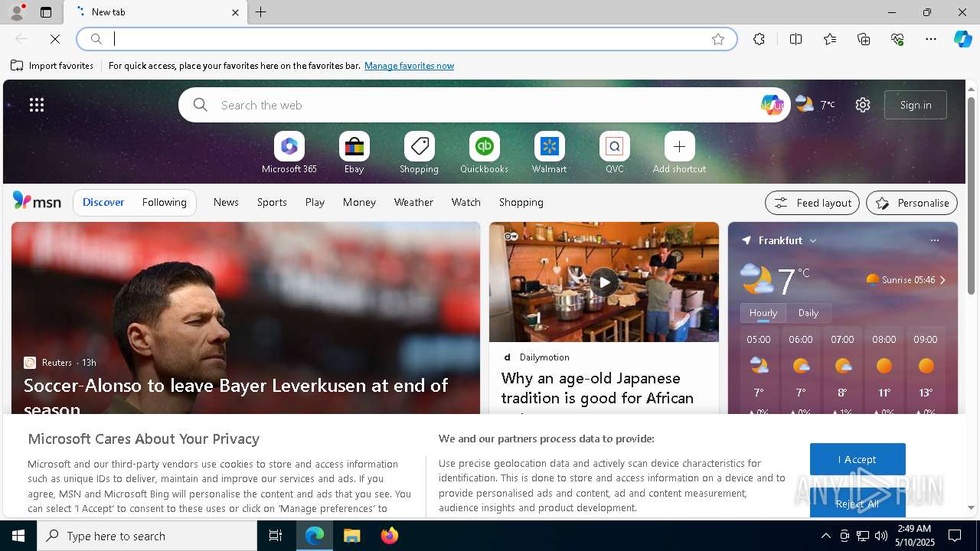
Task: Click the taskbar search box
Action: pos(147,536)
